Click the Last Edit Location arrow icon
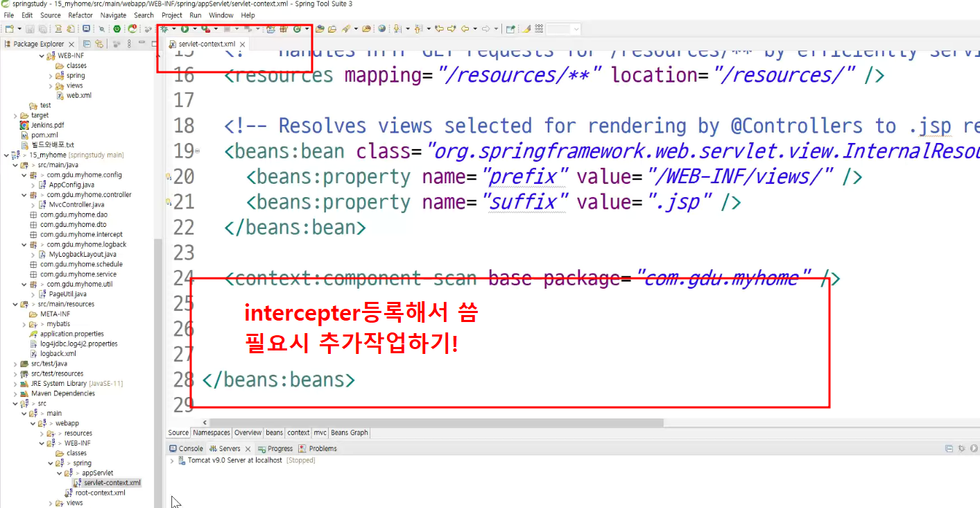The width and height of the screenshot is (980, 508). tap(439, 29)
